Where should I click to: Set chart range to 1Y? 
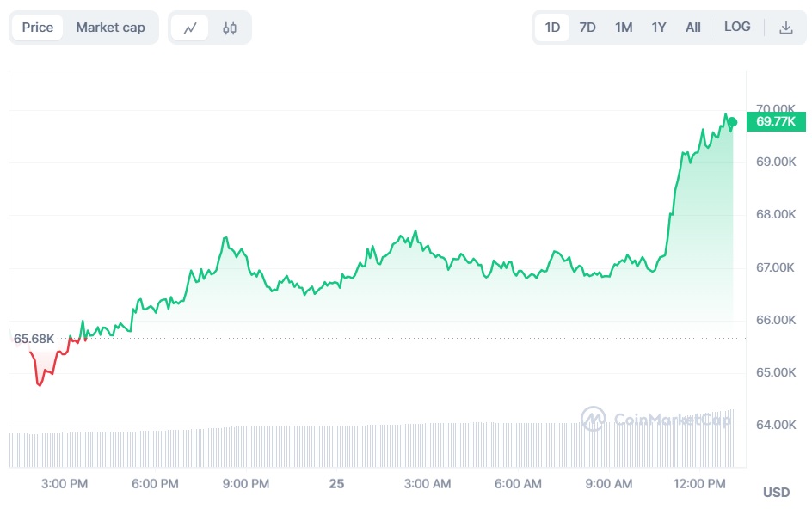point(659,28)
